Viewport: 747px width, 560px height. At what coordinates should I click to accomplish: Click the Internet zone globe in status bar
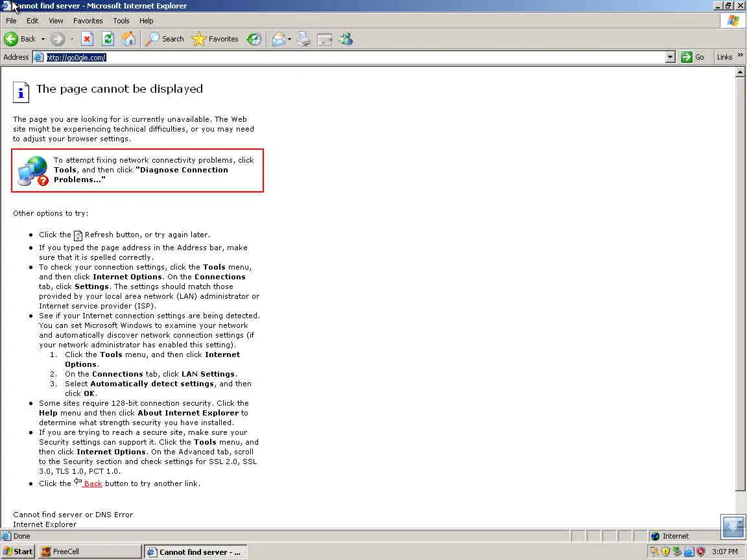(x=655, y=536)
